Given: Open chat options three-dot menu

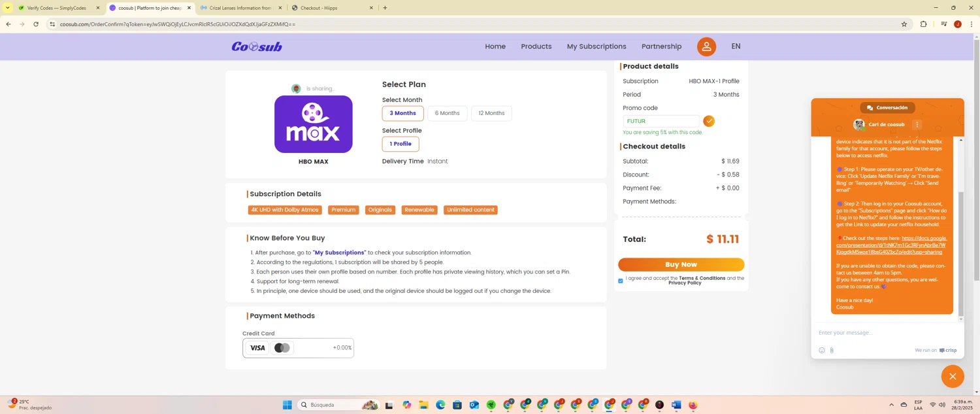Looking at the screenshot, I should 917,124.
